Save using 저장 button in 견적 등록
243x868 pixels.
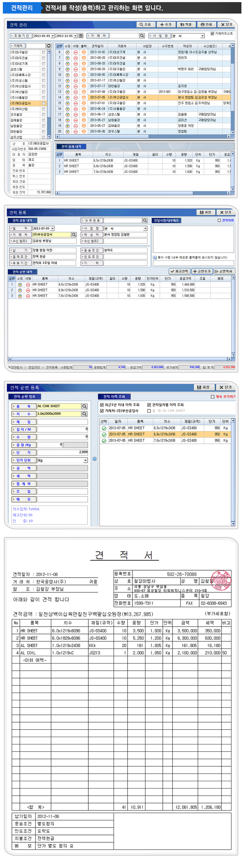[206, 212]
